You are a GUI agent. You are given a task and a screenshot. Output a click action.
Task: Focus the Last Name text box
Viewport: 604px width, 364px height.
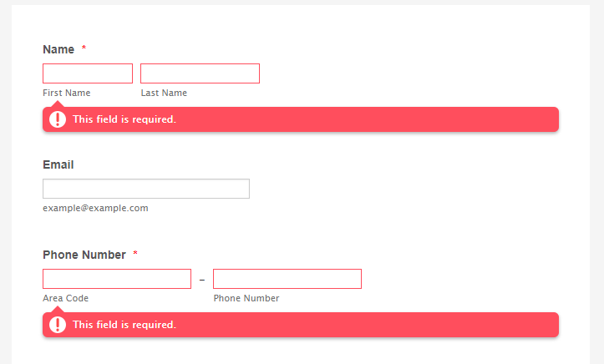[200, 73]
